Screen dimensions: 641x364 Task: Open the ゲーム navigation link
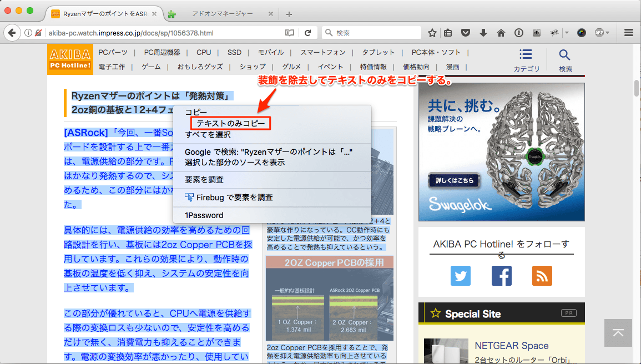(x=152, y=67)
